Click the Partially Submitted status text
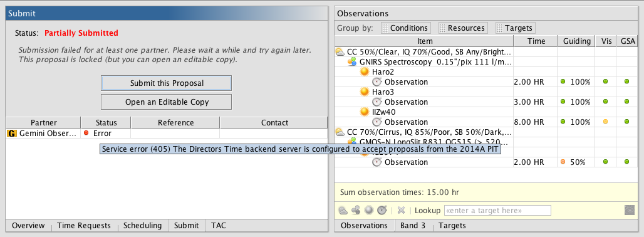The width and height of the screenshot is (644, 237). pos(81,33)
